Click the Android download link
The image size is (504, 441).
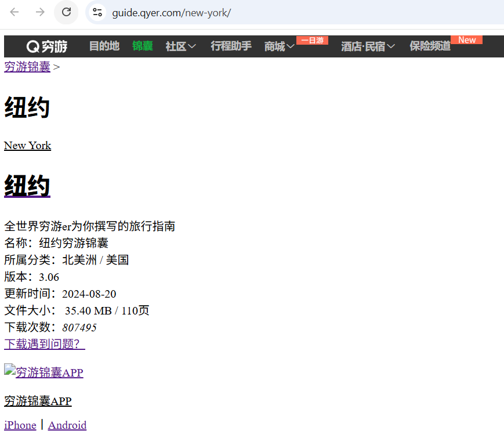coord(67,425)
